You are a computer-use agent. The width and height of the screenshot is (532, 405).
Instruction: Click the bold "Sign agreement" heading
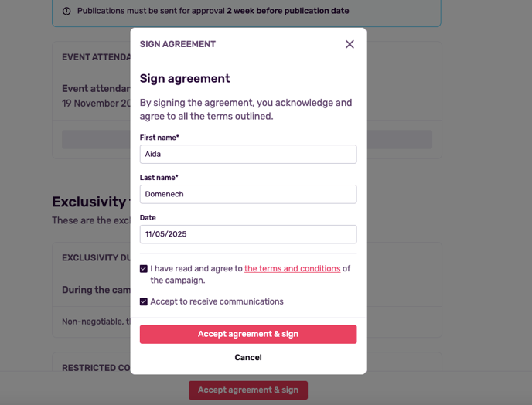pos(185,78)
